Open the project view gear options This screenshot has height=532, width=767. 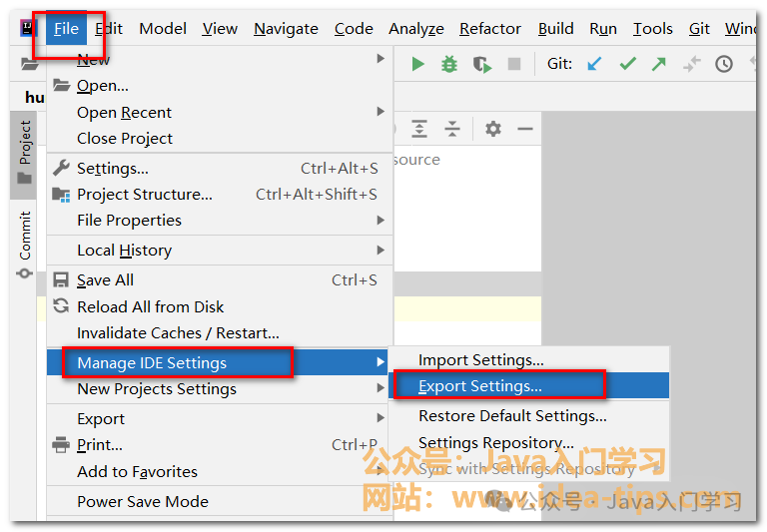coord(493,129)
